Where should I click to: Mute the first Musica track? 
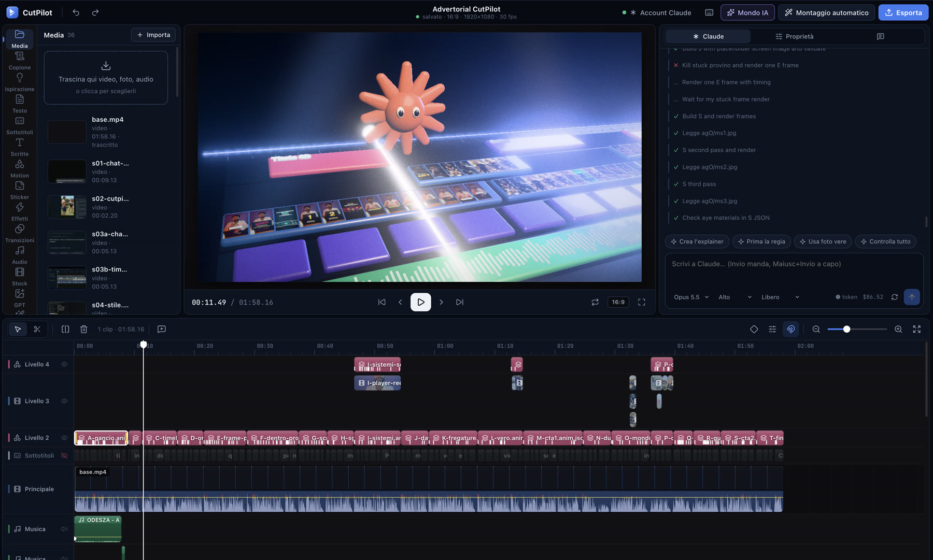tap(64, 529)
